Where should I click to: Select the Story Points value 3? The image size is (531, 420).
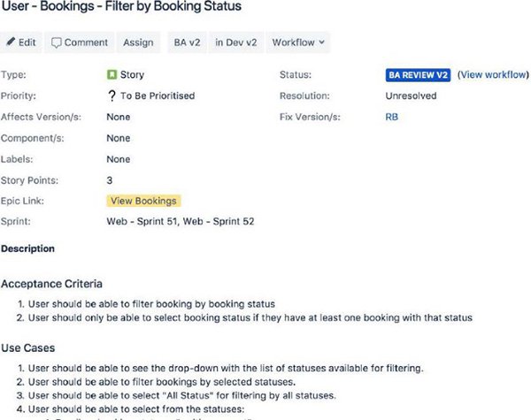(x=110, y=180)
